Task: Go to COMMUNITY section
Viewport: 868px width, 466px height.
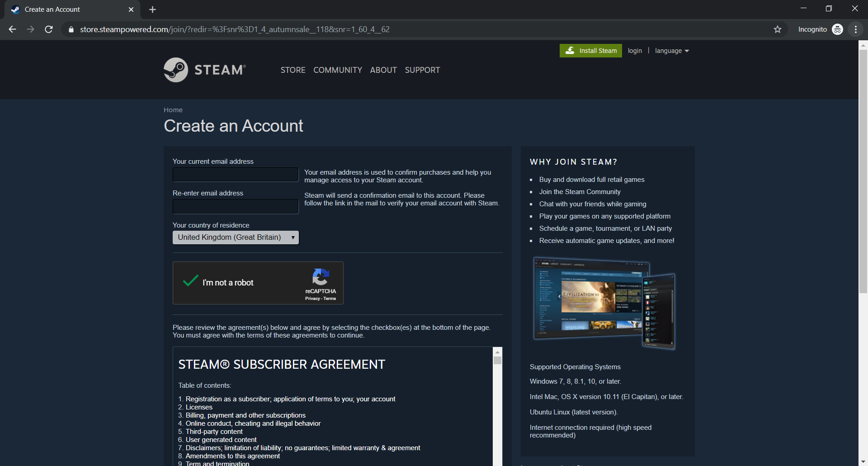Action: point(338,70)
